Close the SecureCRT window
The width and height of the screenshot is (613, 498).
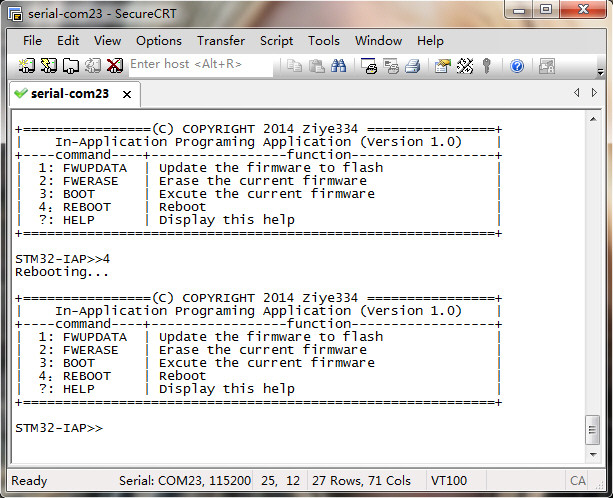point(583,9)
